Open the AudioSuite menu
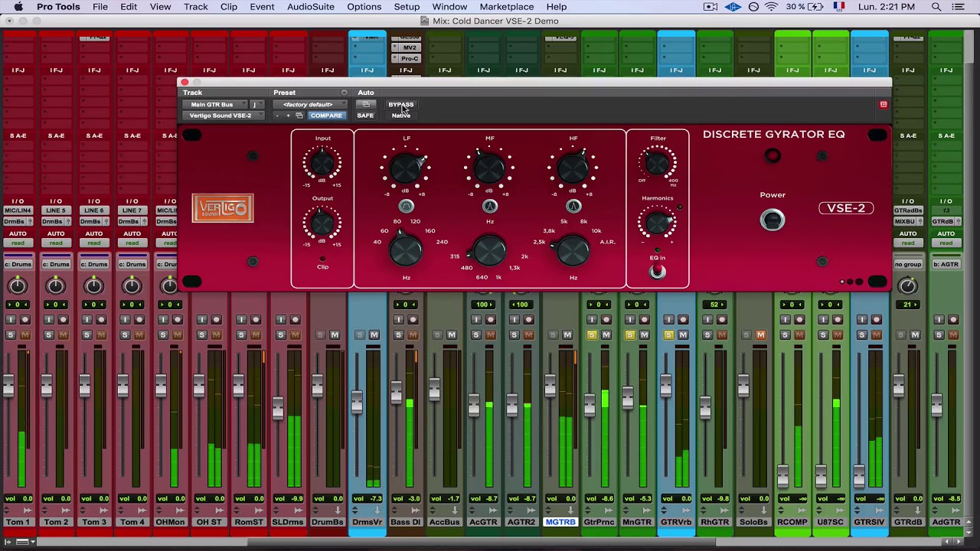Viewport: 980px width, 551px height. [x=311, y=7]
